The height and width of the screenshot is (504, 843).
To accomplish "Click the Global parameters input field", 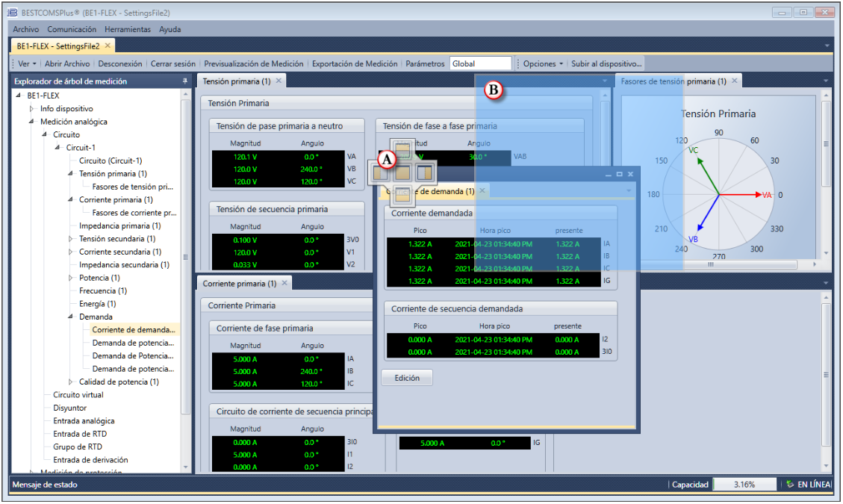I will point(480,64).
